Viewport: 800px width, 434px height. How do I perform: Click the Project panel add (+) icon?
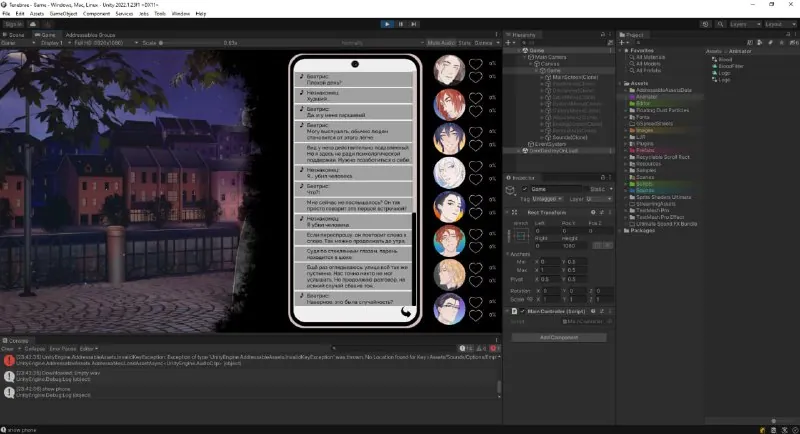(622, 43)
